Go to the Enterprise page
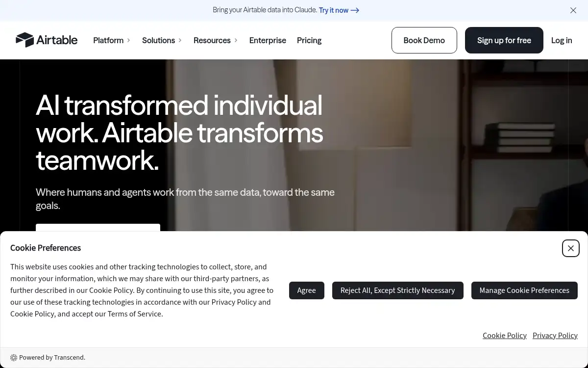The width and height of the screenshot is (588, 368). pyautogui.click(x=268, y=40)
